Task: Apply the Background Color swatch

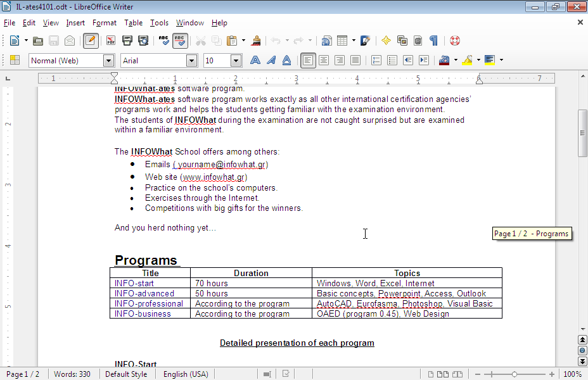Action: click(490, 60)
